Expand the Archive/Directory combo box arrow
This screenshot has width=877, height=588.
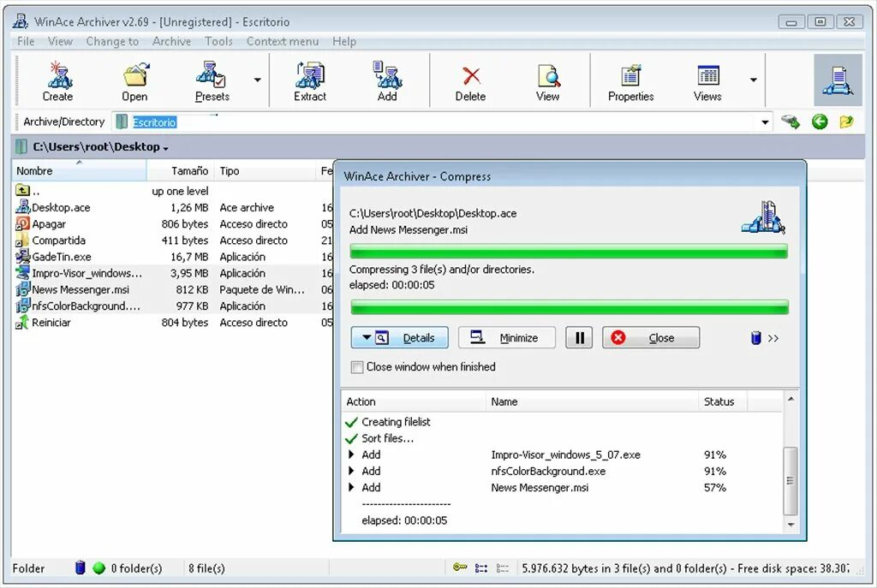(x=765, y=122)
